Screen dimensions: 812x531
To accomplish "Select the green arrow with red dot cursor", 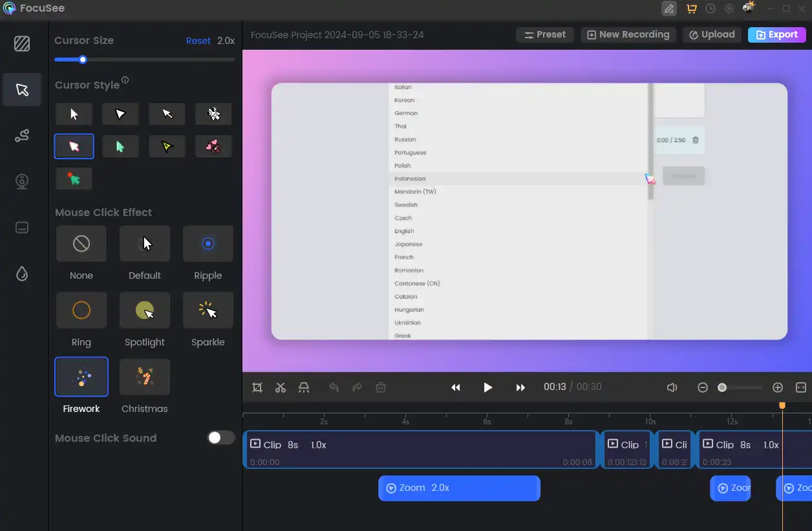I will click(74, 179).
